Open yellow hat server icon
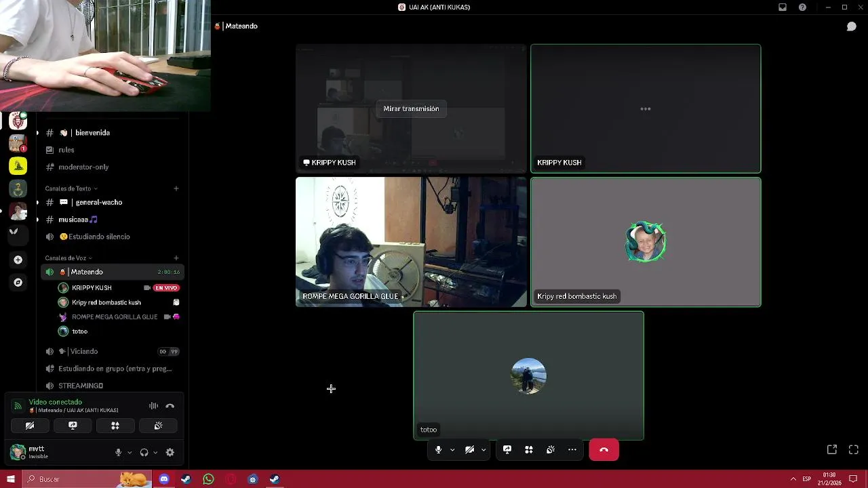Viewport: 868px width, 488px height. point(18,165)
